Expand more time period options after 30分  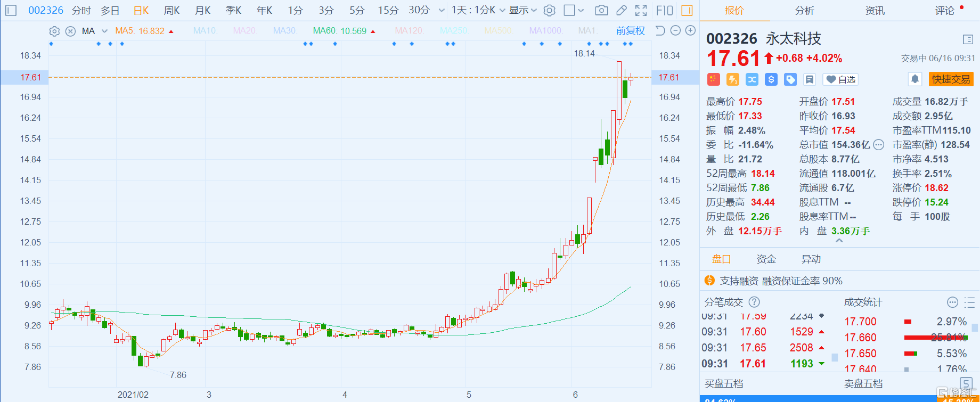coord(442,10)
